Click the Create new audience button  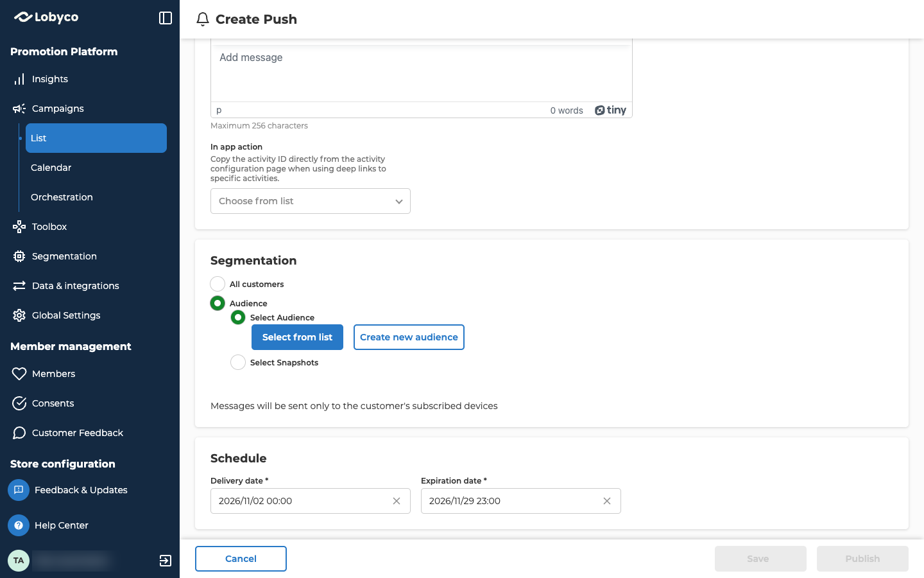409,337
